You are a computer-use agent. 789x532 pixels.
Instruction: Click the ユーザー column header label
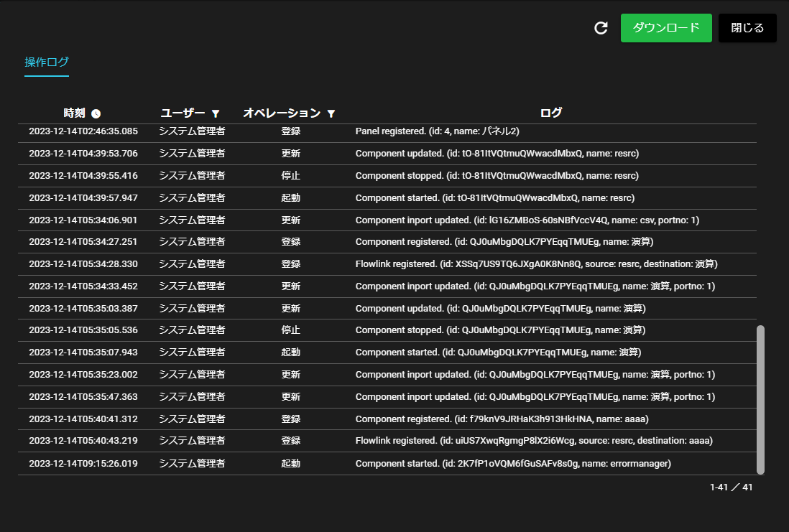point(183,113)
